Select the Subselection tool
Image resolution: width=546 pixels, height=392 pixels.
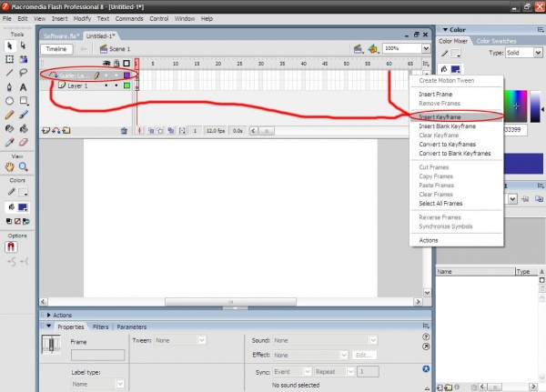pos(23,45)
